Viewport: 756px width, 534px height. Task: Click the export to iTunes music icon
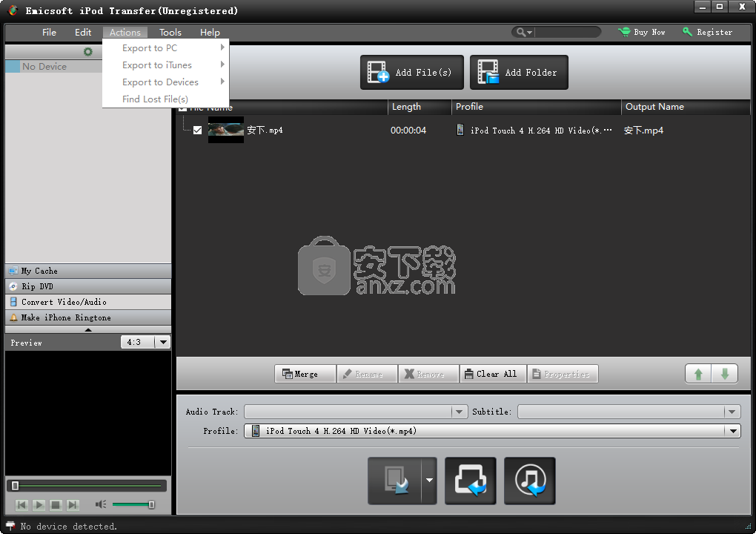pos(530,481)
